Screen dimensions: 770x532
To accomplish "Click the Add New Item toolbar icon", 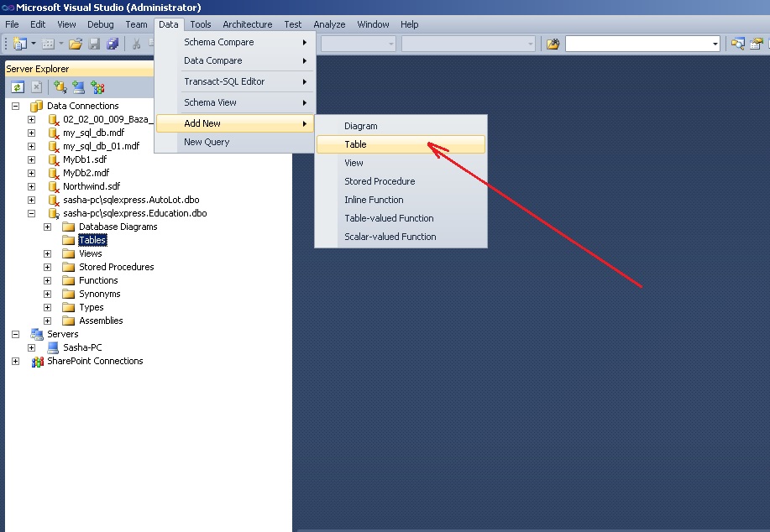I will 48,44.
